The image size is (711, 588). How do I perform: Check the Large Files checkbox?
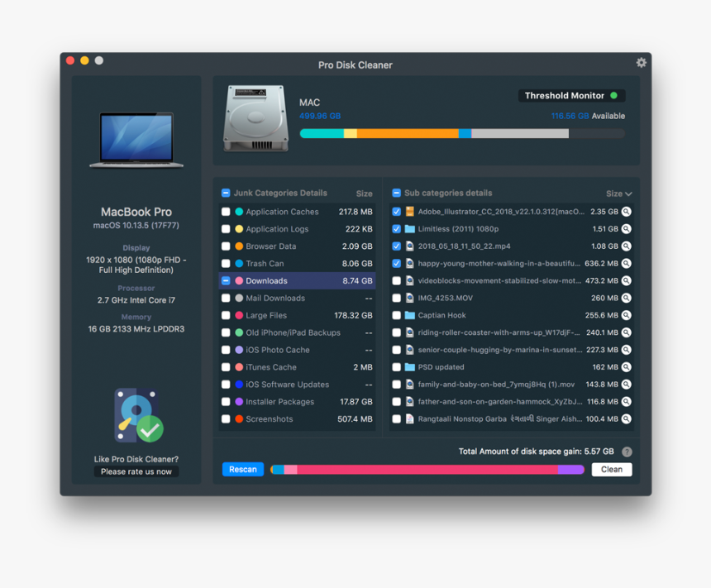tap(226, 315)
